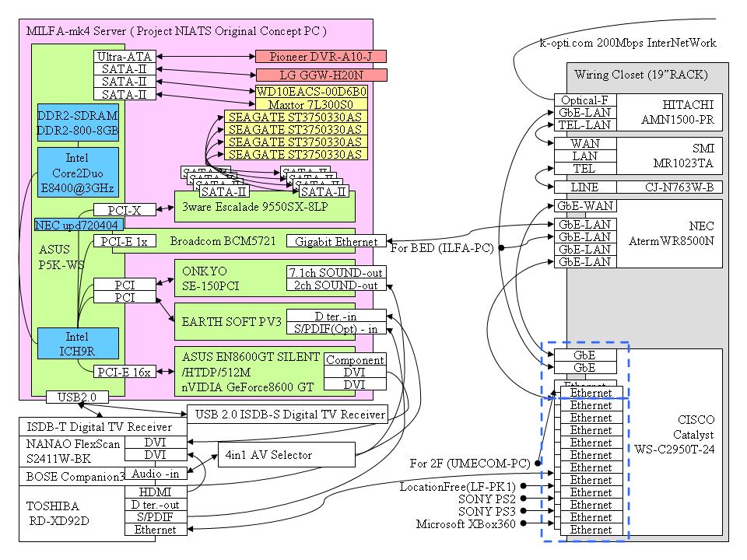Select the "D ter.-in" port label
This screenshot has height=560, width=747.
(336, 316)
